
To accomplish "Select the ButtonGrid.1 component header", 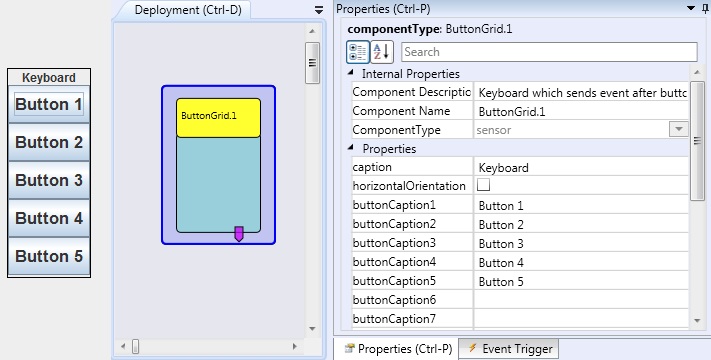I will [219, 117].
